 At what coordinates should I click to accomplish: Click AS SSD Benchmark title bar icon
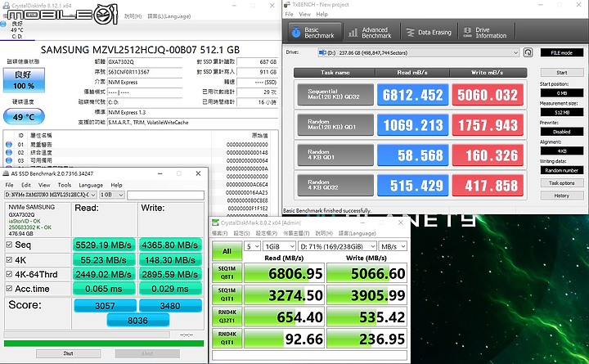pyautogui.click(x=6, y=173)
